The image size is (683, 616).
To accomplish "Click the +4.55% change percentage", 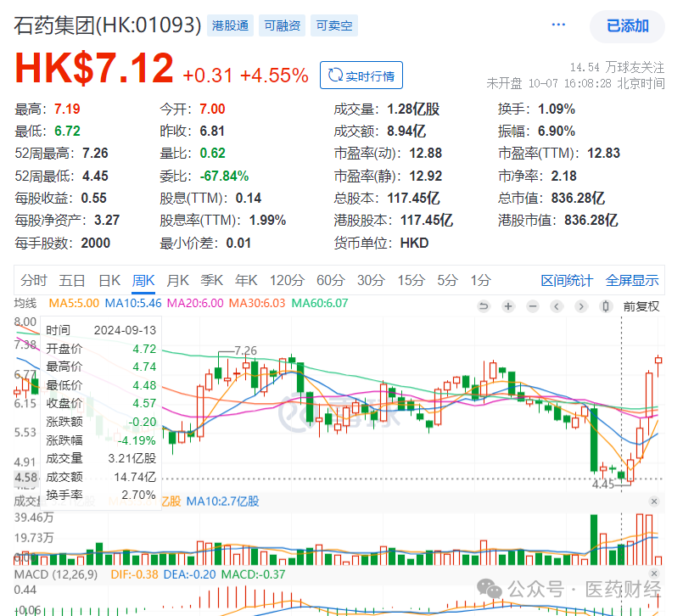I will (x=274, y=76).
